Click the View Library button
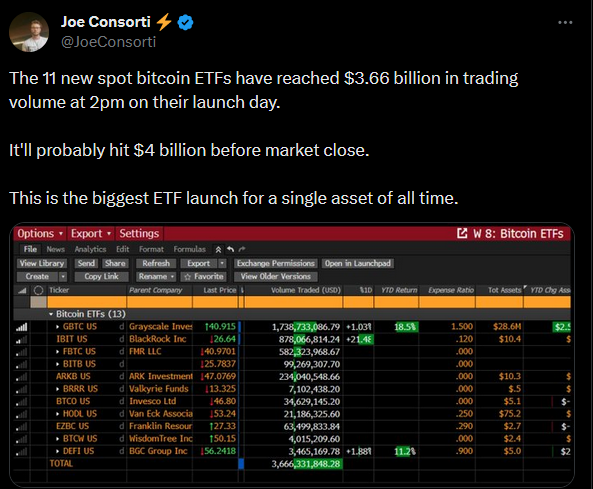Viewport: 593px width, 489px height. point(42,263)
